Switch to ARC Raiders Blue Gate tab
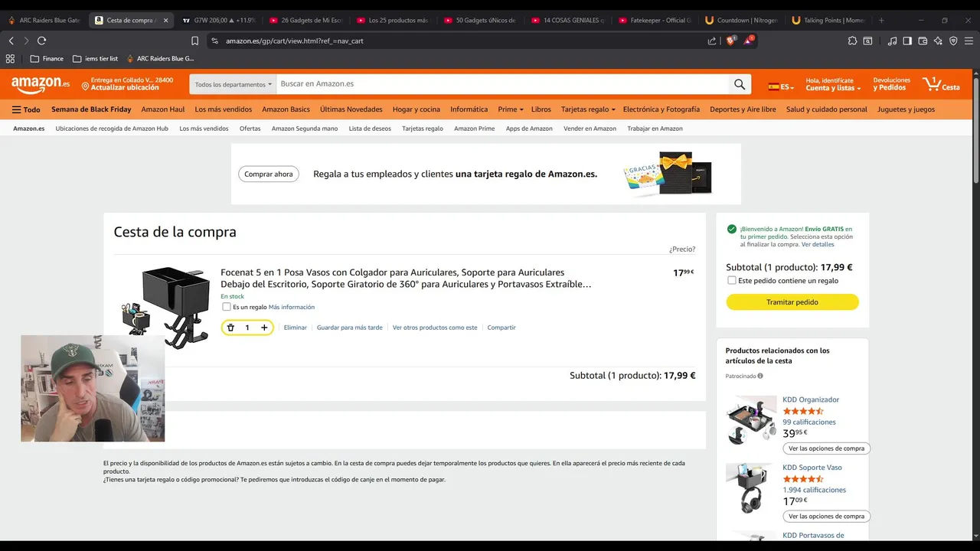This screenshot has width=980, height=551. (x=44, y=20)
